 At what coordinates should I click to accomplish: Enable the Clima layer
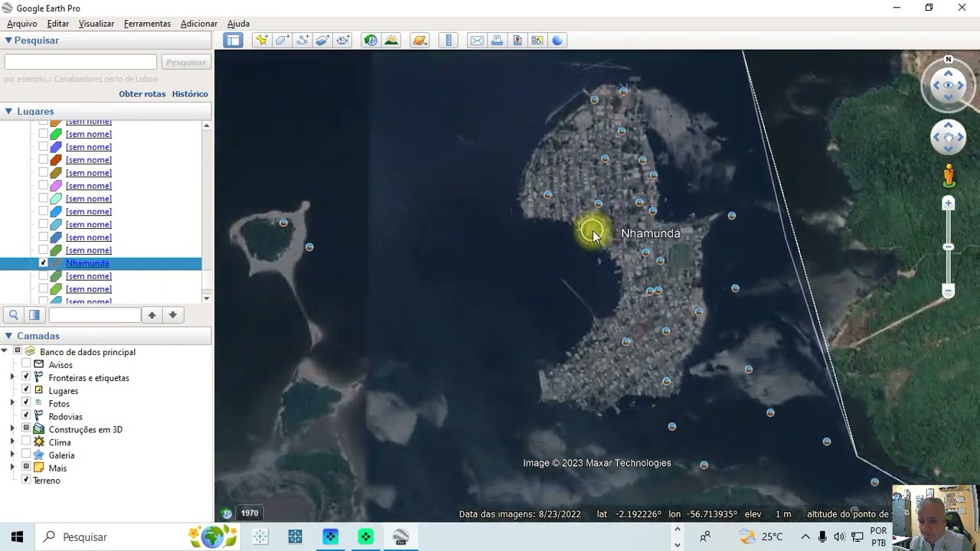tap(26, 442)
